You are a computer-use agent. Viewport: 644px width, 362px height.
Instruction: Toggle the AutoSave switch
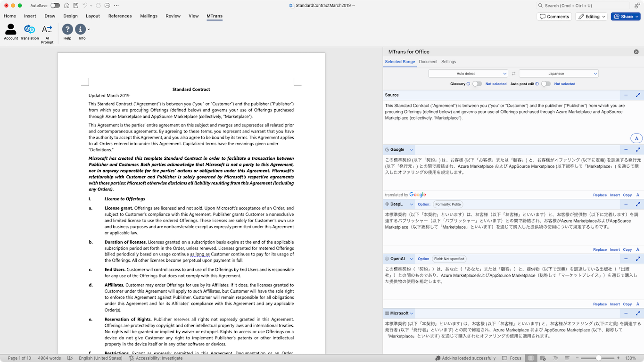[55, 6]
